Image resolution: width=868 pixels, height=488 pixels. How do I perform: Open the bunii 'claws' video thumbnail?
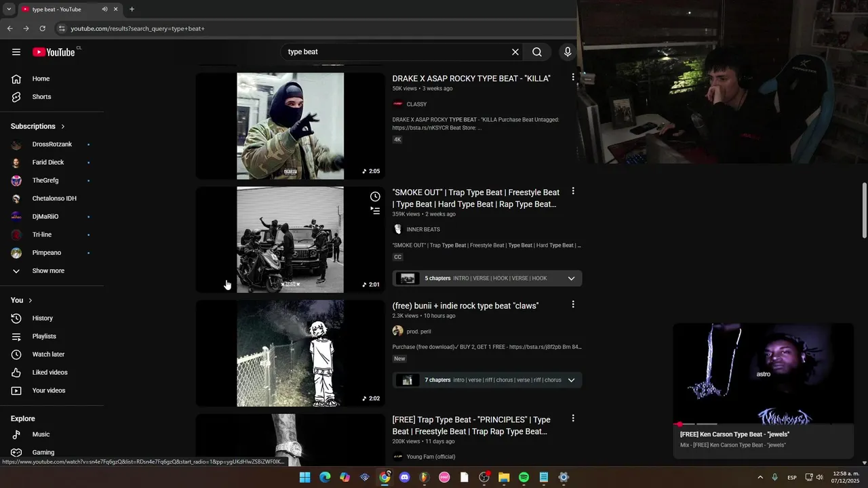[x=290, y=353]
